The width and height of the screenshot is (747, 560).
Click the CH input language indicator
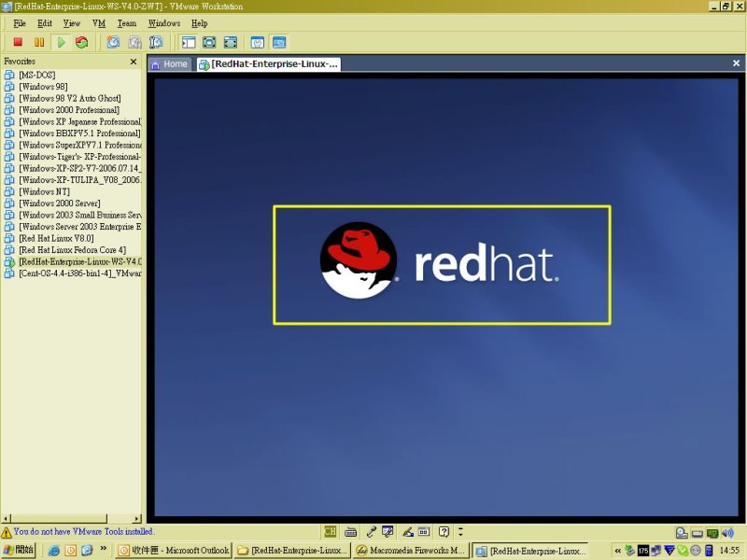pos(330,531)
